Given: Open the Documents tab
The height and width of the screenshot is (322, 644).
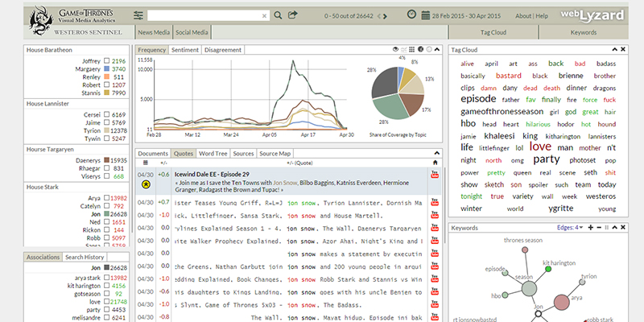Looking at the screenshot, I should [153, 153].
